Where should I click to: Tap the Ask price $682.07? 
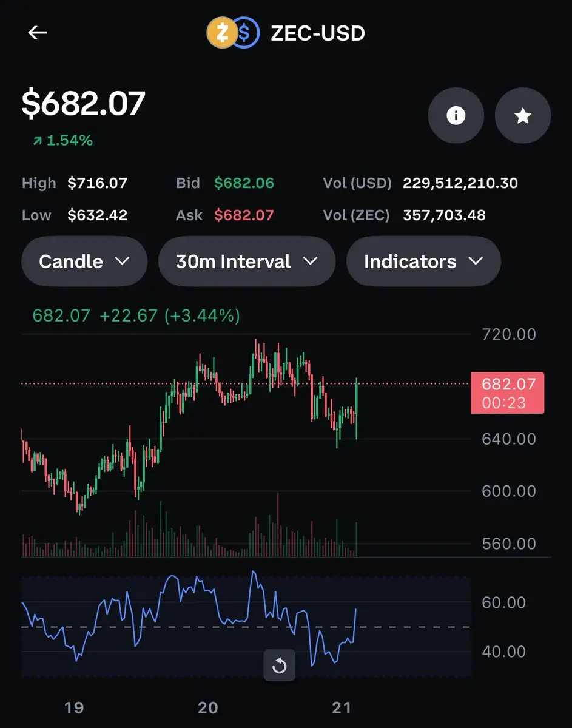click(x=244, y=215)
